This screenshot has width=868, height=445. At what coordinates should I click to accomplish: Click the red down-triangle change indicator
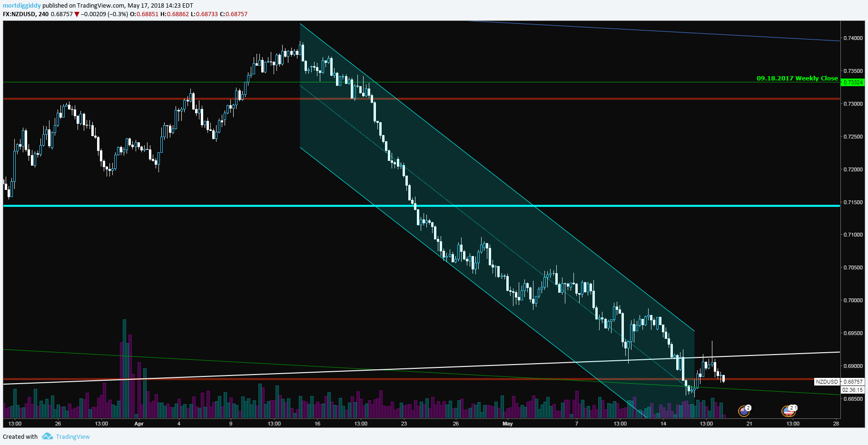coord(77,14)
